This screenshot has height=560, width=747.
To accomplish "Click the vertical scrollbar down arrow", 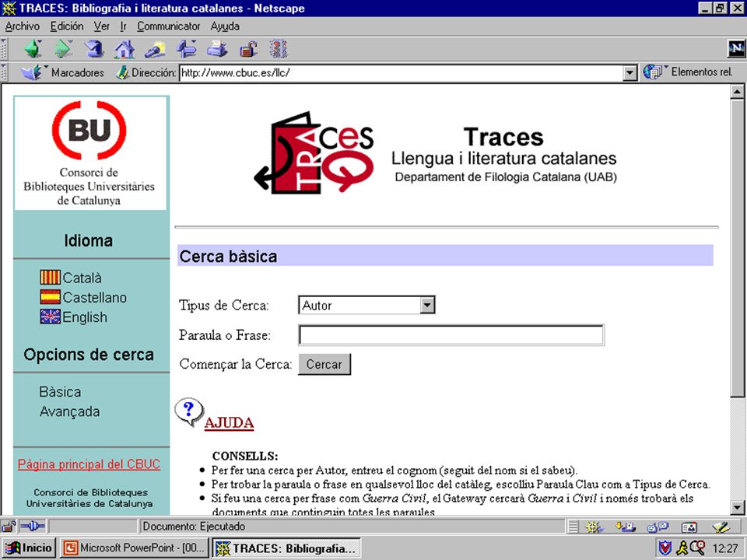I will point(737,508).
